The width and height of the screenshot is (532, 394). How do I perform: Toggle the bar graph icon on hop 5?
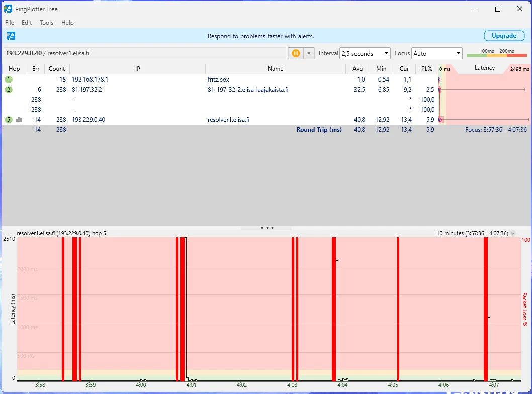(19, 120)
